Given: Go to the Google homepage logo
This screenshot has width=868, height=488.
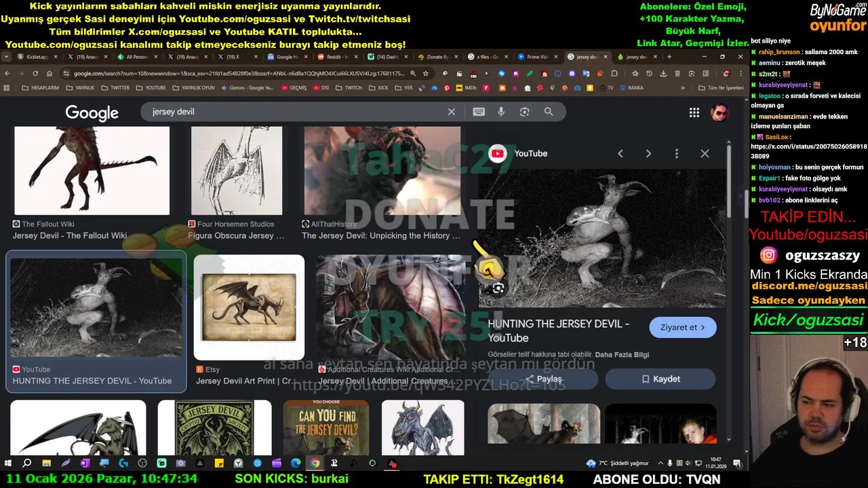Looking at the screenshot, I should point(92,113).
